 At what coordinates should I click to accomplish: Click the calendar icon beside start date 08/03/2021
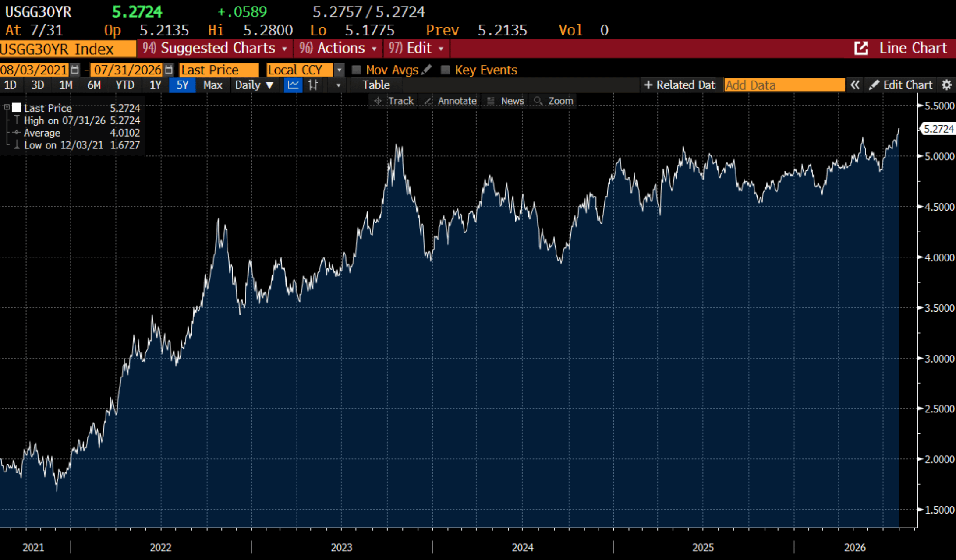pos(75,70)
